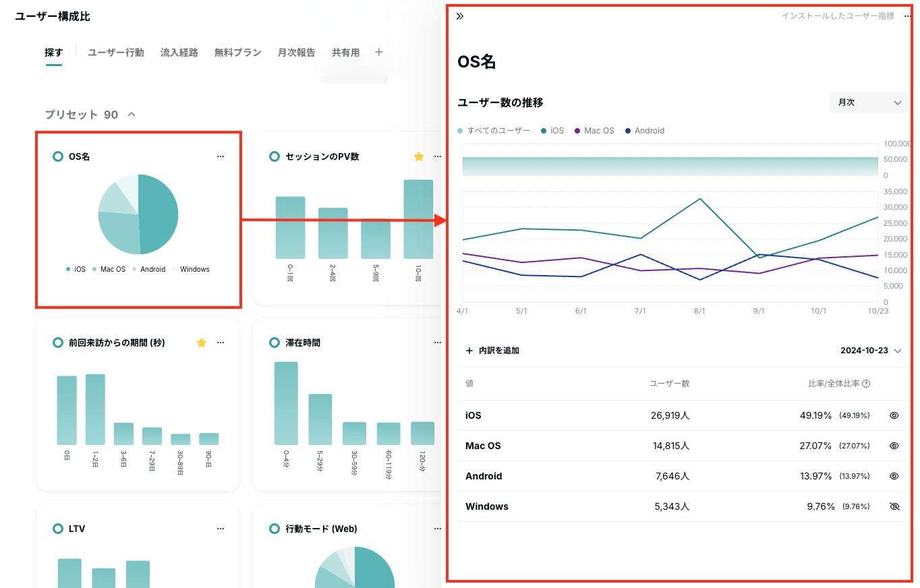Open the more menu on LTV card
The width and height of the screenshot is (920, 588).
point(221,529)
